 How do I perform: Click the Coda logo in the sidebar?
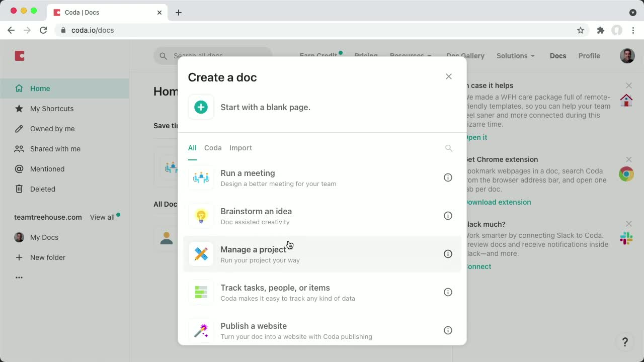coord(19,56)
